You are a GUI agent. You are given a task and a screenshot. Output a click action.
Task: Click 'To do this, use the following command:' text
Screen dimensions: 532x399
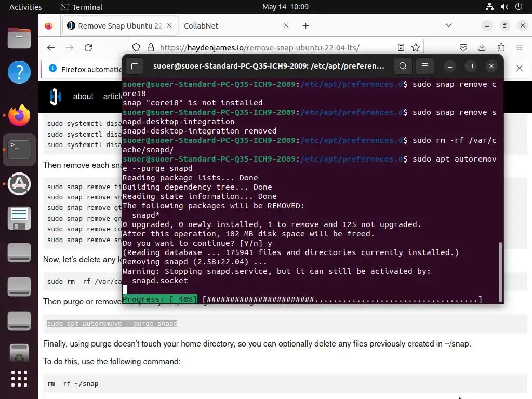(112, 362)
